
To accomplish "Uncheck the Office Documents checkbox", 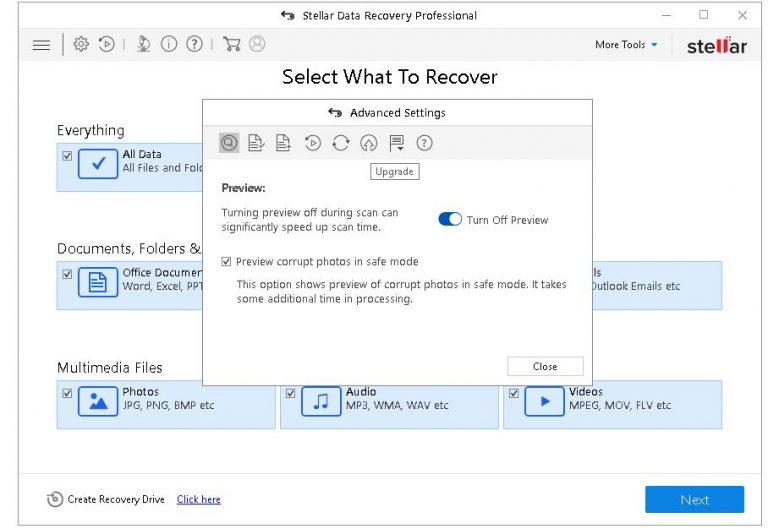I will (67, 274).
